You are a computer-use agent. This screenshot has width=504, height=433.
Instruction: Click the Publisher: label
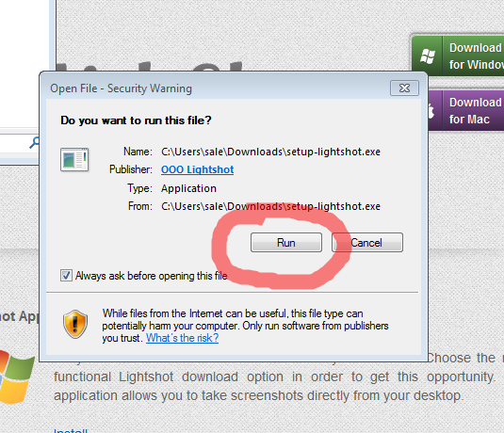[x=131, y=169]
